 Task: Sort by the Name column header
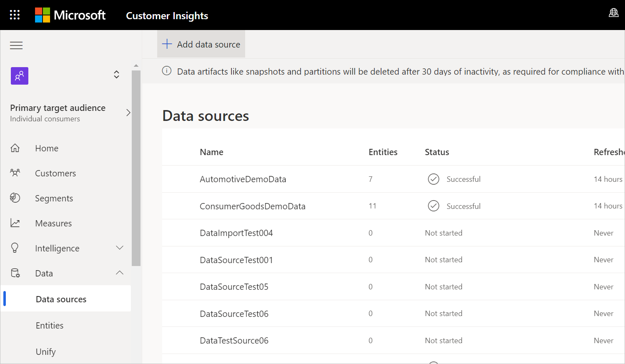coord(212,152)
